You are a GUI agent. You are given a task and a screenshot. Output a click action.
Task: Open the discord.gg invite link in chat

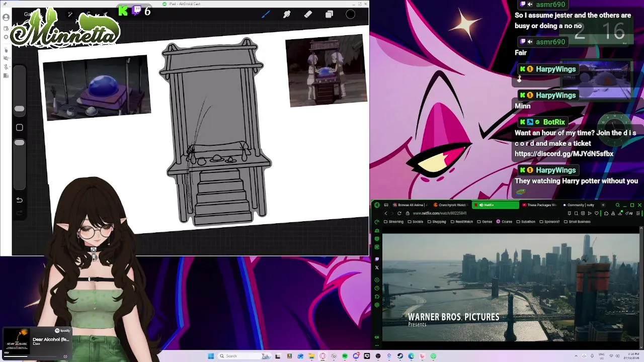click(x=564, y=154)
